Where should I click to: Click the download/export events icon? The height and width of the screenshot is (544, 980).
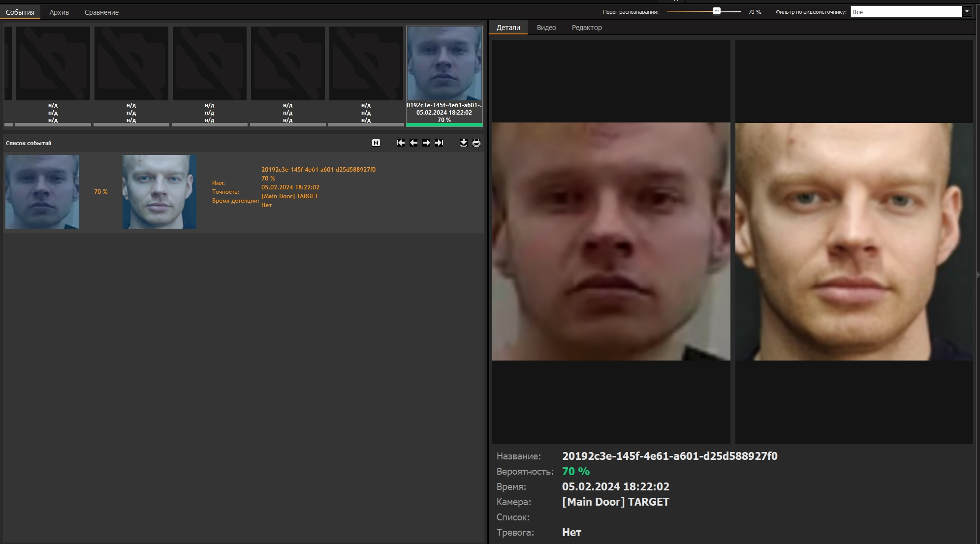tap(463, 143)
